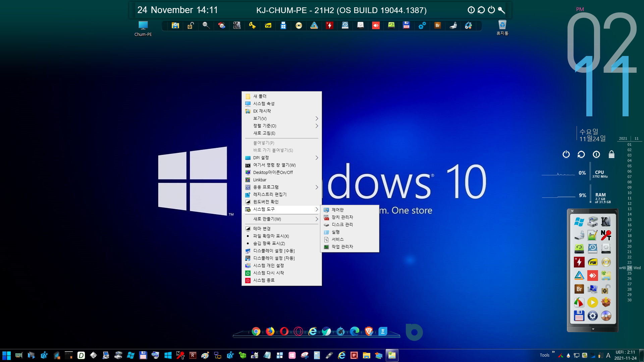Click the power icon in header bar

pyautogui.click(x=491, y=10)
